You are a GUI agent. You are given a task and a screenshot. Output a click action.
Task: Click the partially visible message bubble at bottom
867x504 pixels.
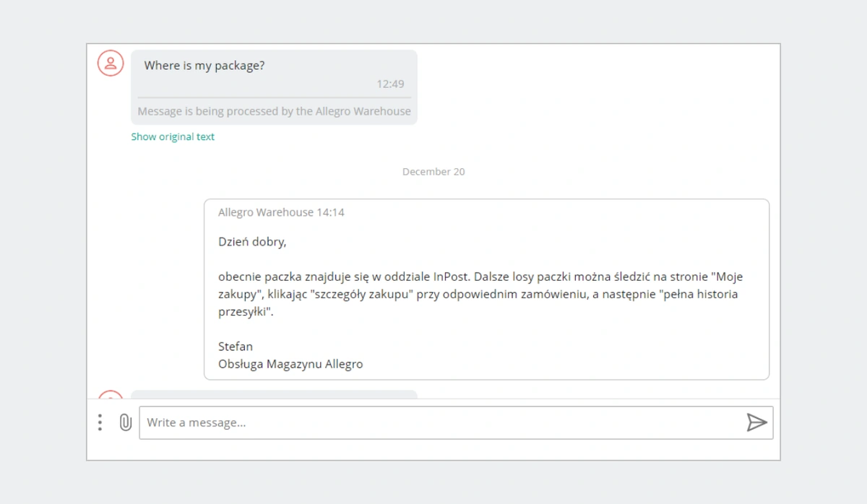pos(274,394)
